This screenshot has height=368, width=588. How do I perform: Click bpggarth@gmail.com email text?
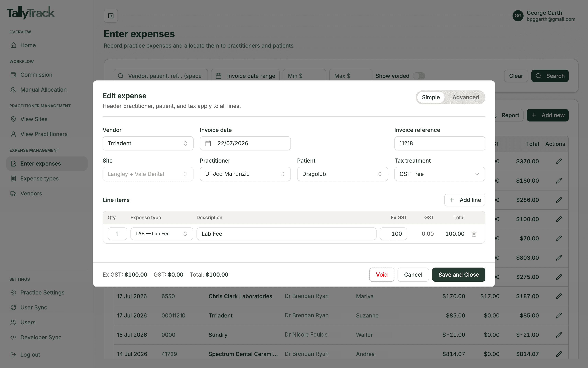click(x=551, y=19)
